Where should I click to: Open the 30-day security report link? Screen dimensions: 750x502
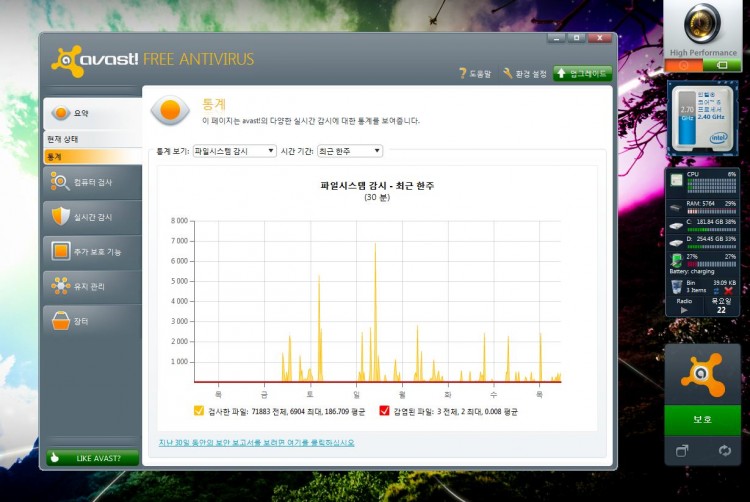point(256,442)
